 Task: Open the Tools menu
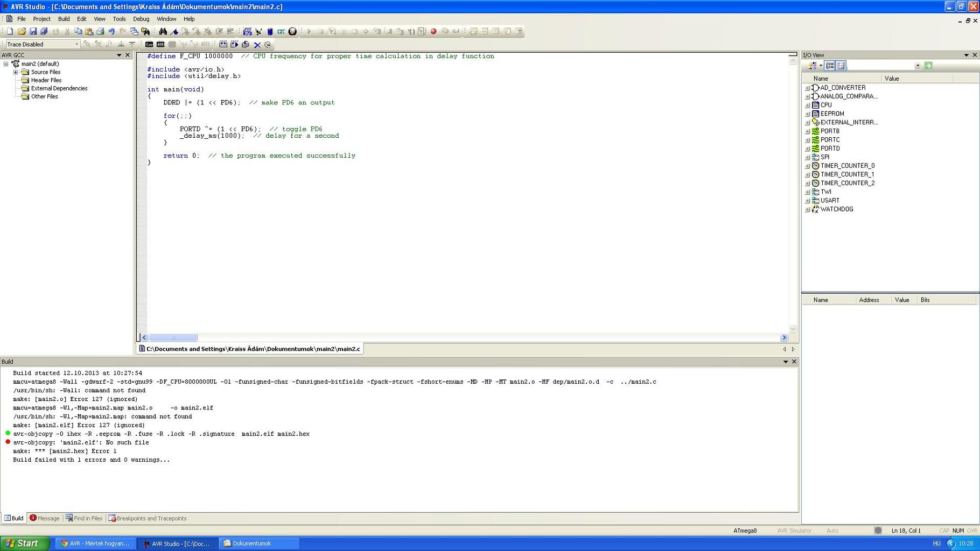(x=119, y=19)
